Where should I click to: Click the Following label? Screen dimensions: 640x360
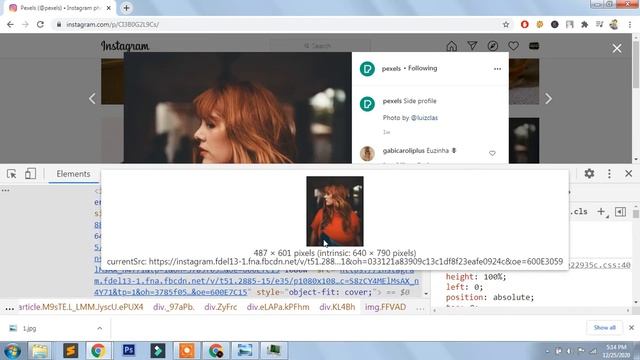point(422,68)
